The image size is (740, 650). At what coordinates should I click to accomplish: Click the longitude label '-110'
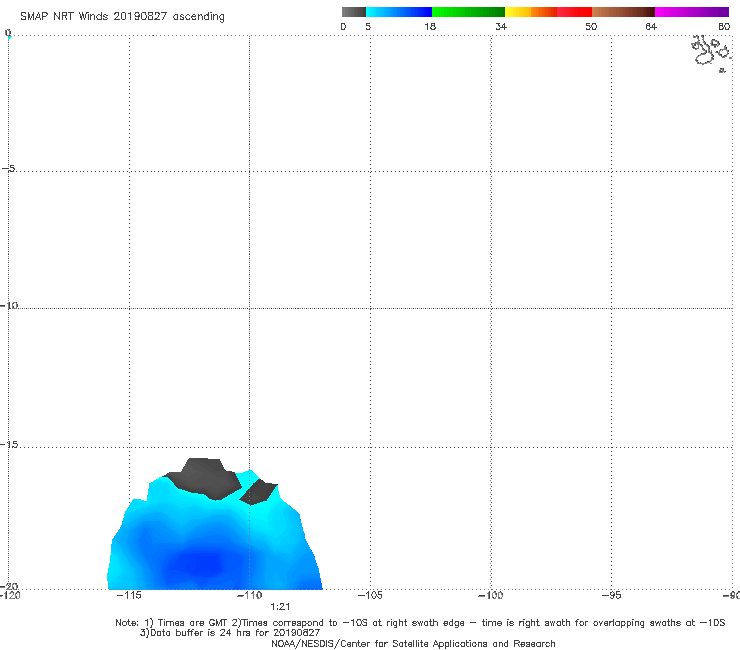click(249, 595)
